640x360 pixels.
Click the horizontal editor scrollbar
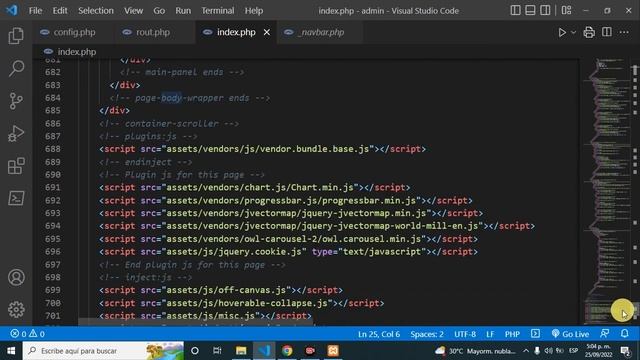tap(196, 322)
